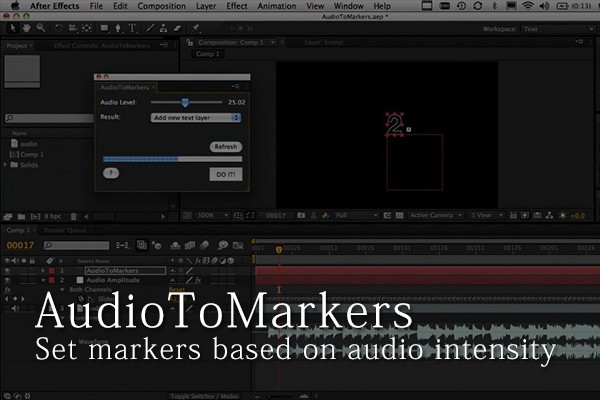The height and width of the screenshot is (400, 600).
Task: Hide the AudioToMarkers layer eye
Action: 7,271
